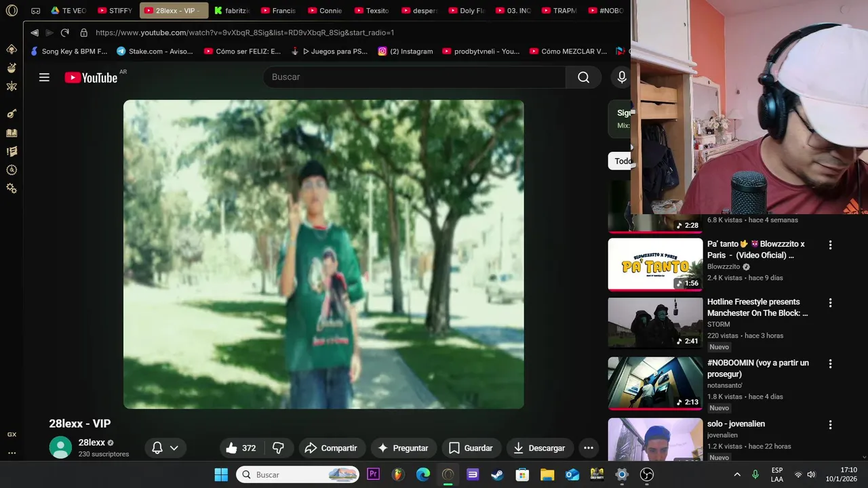Image resolution: width=868 pixels, height=488 pixels.
Task: Open the history clock icon in sidebar
Action: point(12,170)
